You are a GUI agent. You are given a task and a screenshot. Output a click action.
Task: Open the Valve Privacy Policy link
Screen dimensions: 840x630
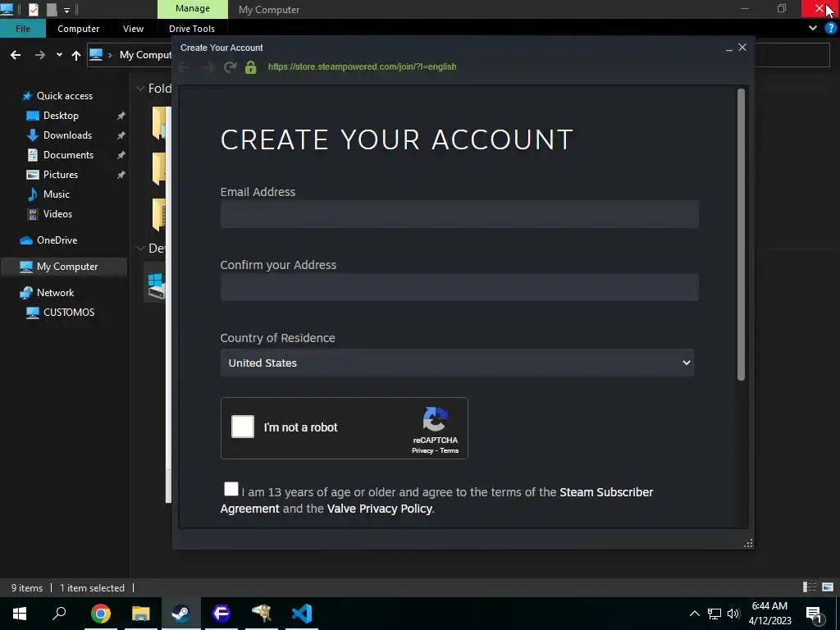pos(379,509)
